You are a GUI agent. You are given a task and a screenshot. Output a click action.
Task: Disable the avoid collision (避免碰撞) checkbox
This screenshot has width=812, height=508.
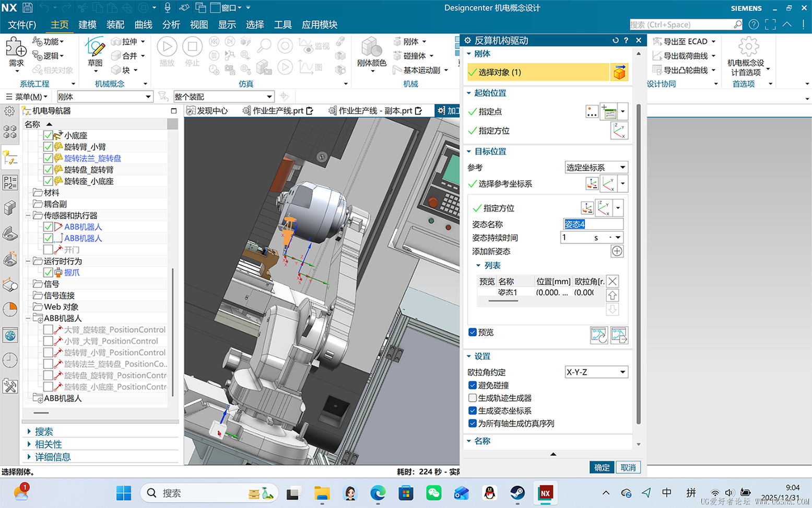473,386
